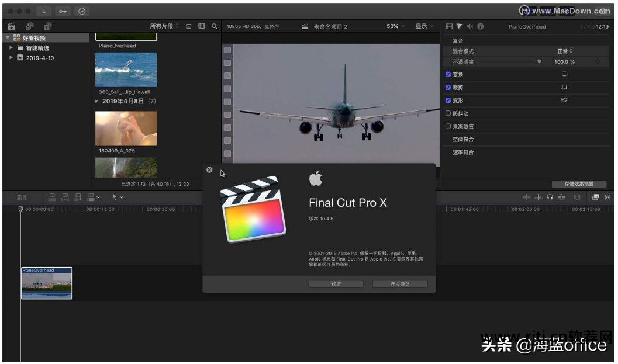The width and height of the screenshot is (618, 364).
Task: Click the 存储效果预置 save preset button
Action: pyautogui.click(x=578, y=184)
